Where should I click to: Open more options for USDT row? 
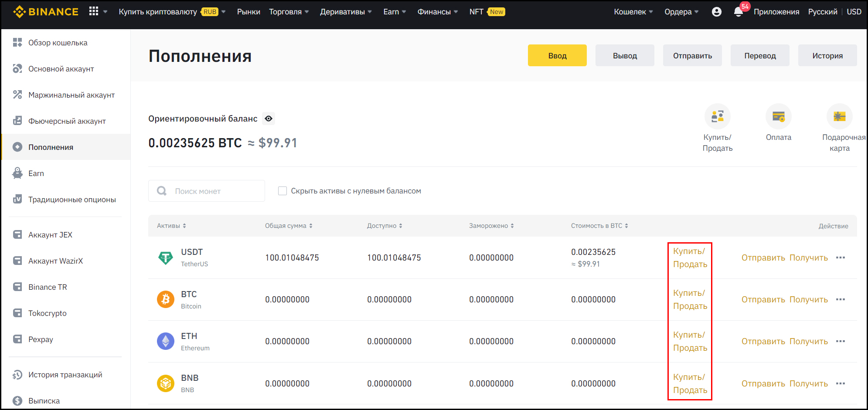point(841,258)
